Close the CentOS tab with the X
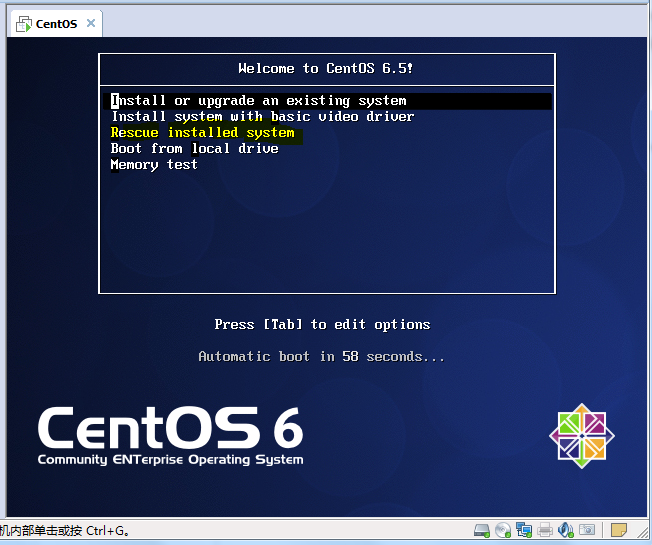 tap(91, 23)
